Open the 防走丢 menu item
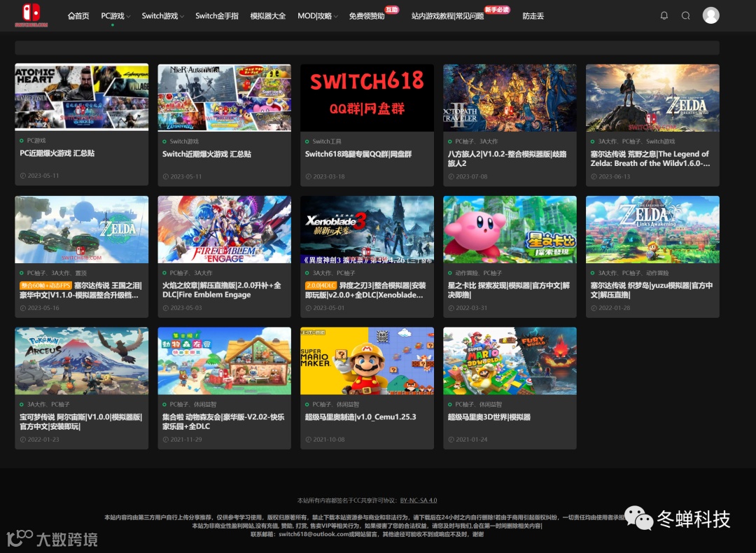This screenshot has height=553, width=756. [x=533, y=16]
